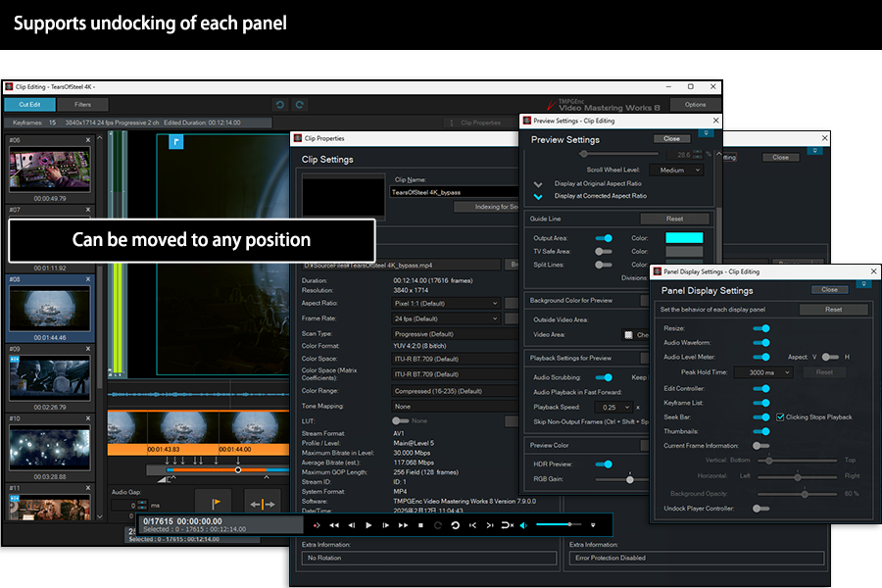
Task: Adjust the RGB Gain slider
Action: [x=621, y=479]
